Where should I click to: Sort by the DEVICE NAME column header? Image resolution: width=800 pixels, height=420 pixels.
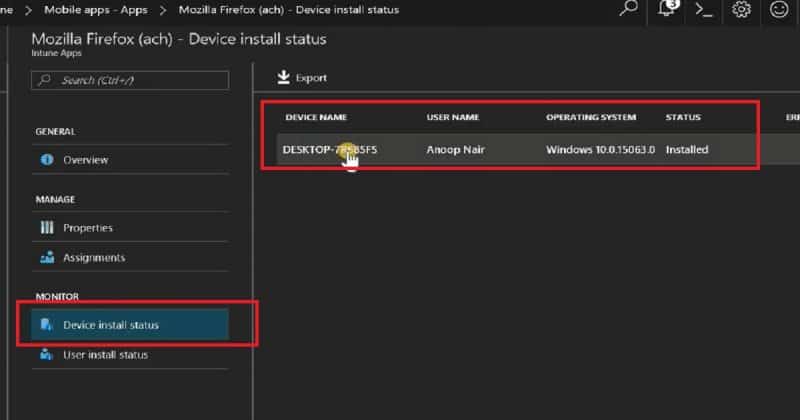tap(316, 117)
